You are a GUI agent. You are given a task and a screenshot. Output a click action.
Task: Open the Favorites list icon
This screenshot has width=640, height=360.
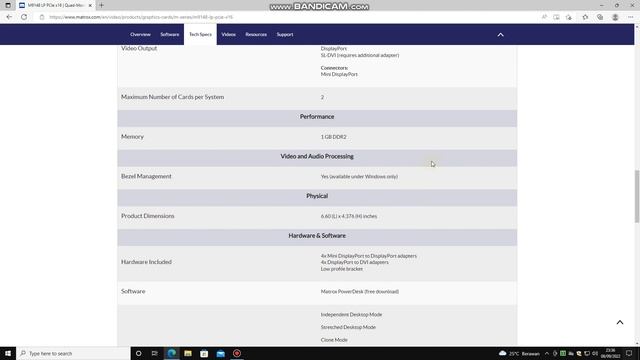[585, 17]
